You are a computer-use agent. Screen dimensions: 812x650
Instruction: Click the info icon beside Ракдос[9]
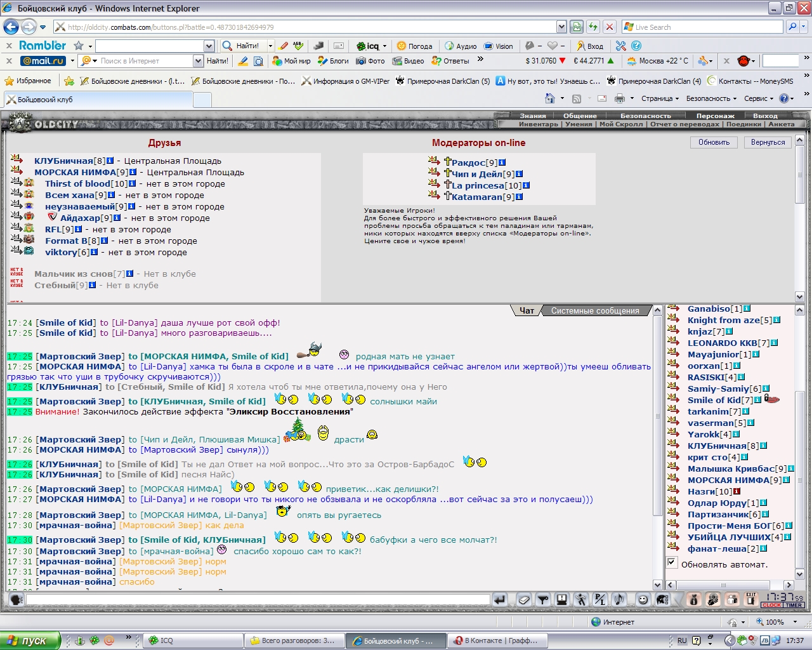click(502, 162)
